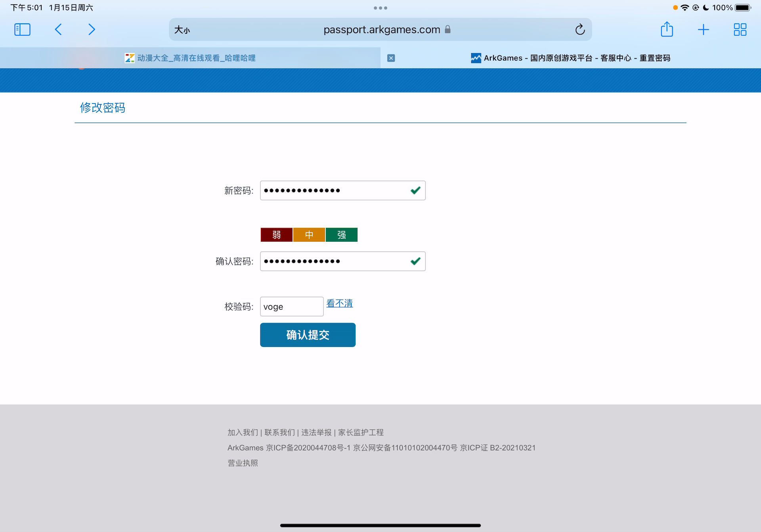Click the 校验码 field containing voge
This screenshot has height=532, width=761.
(291, 306)
